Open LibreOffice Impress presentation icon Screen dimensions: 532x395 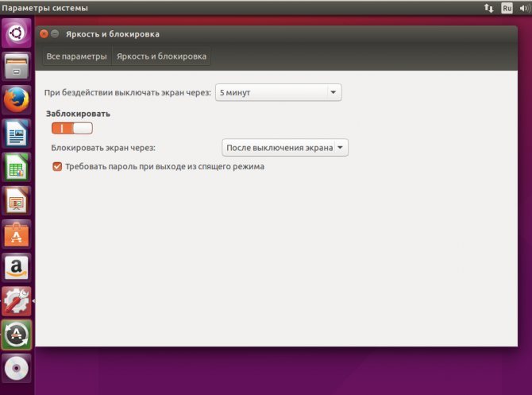point(17,201)
